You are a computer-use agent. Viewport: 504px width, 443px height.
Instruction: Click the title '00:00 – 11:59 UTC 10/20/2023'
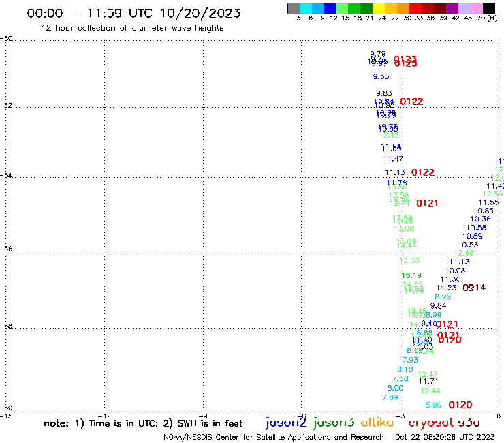coord(133,13)
